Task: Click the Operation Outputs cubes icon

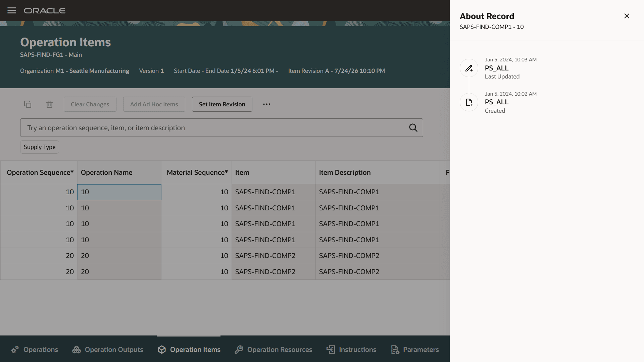Action: (x=77, y=350)
